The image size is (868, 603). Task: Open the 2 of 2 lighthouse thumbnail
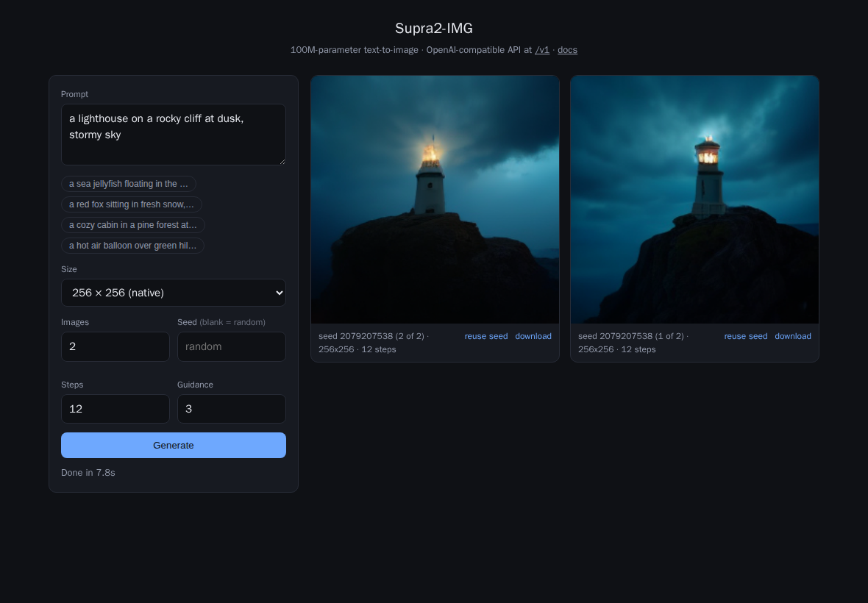(x=435, y=200)
